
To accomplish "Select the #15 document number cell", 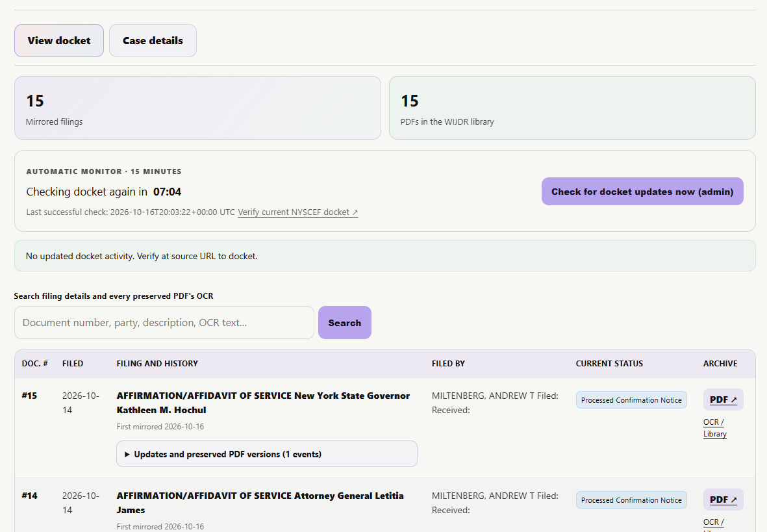I will (29, 396).
